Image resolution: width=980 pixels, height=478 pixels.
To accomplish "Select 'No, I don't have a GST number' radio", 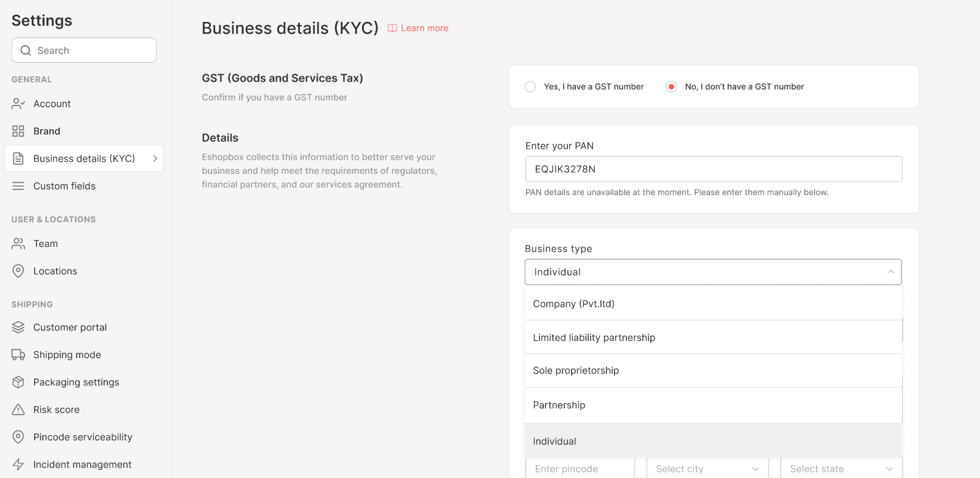I will click(671, 87).
